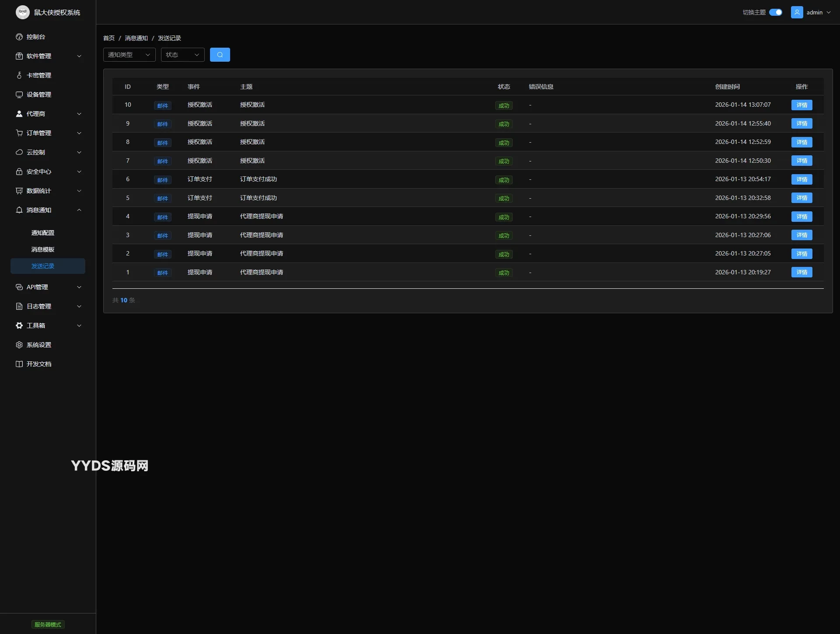The height and width of the screenshot is (634, 840).
Task: Click the admin user avatar icon
Action: (797, 12)
